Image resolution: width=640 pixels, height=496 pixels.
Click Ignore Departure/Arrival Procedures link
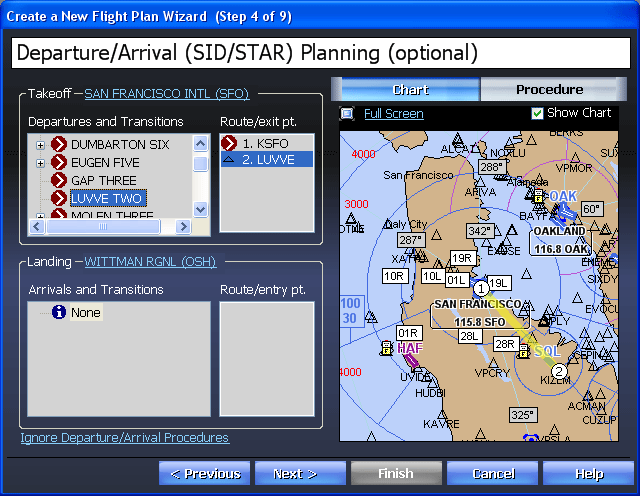tap(125, 437)
